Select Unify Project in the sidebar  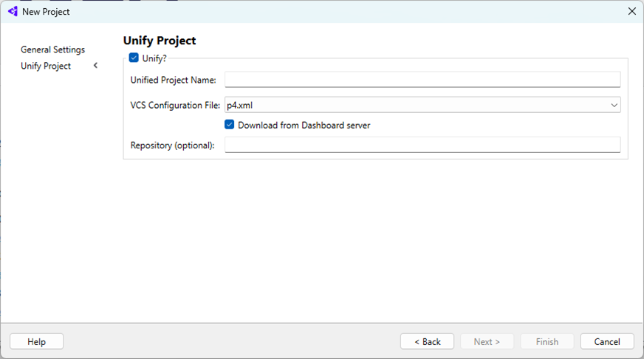tap(46, 66)
